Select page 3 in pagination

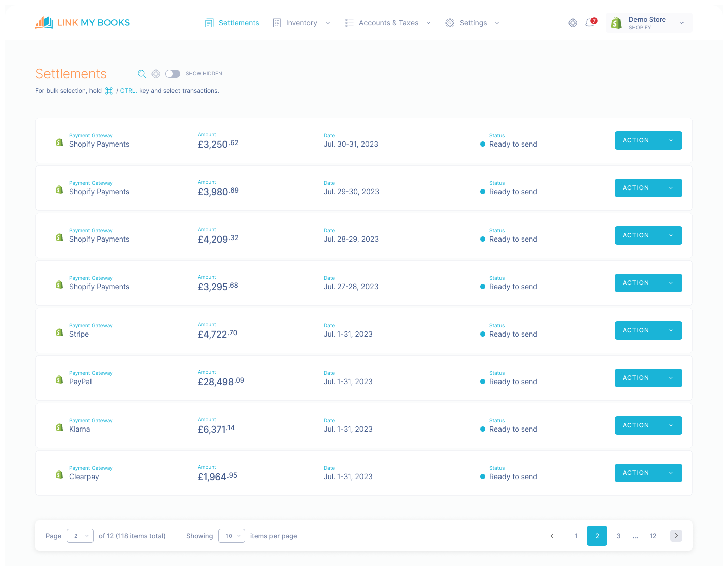618,536
